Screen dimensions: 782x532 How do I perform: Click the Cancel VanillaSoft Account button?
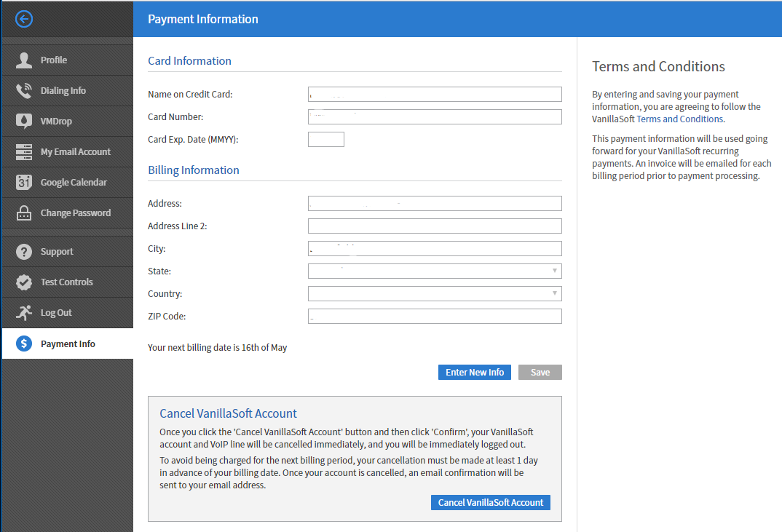click(490, 503)
